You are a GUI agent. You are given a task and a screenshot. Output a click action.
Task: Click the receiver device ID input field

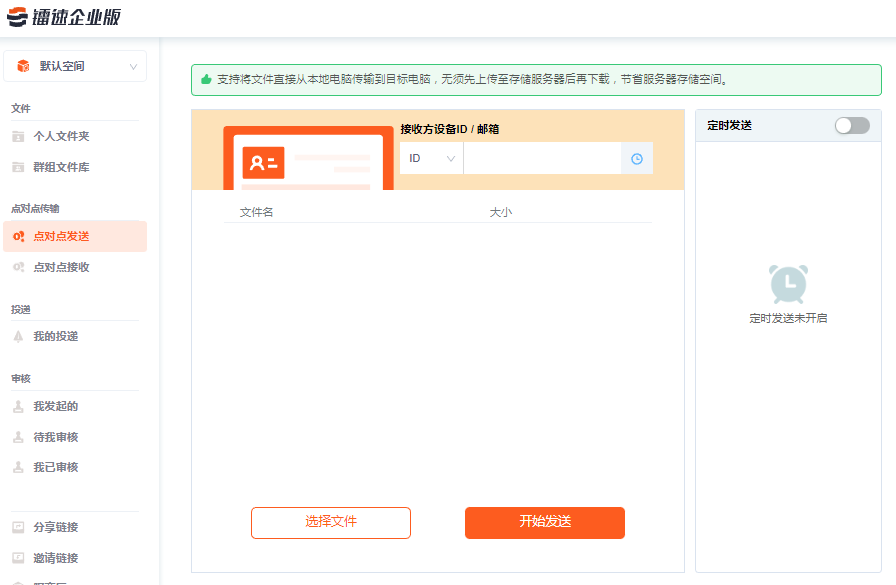(541, 159)
